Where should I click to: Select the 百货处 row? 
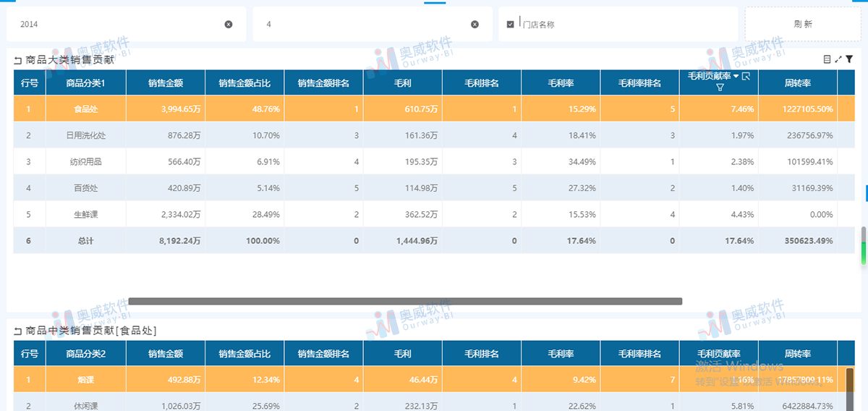click(x=434, y=188)
